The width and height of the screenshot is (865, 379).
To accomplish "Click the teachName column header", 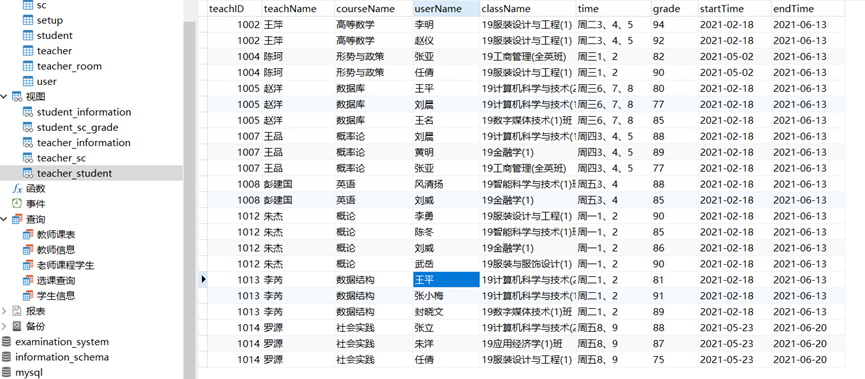I will pyautogui.click(x=298, y=9).
